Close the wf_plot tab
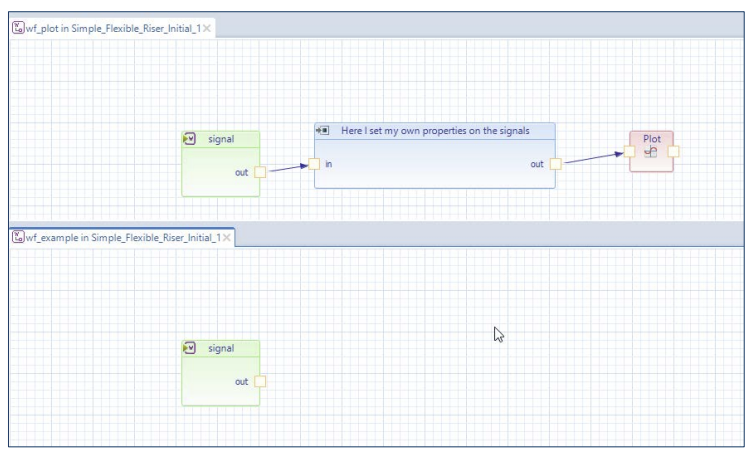Screen dimensions: 751x453 pyautogui.click(x=207, y=29)
